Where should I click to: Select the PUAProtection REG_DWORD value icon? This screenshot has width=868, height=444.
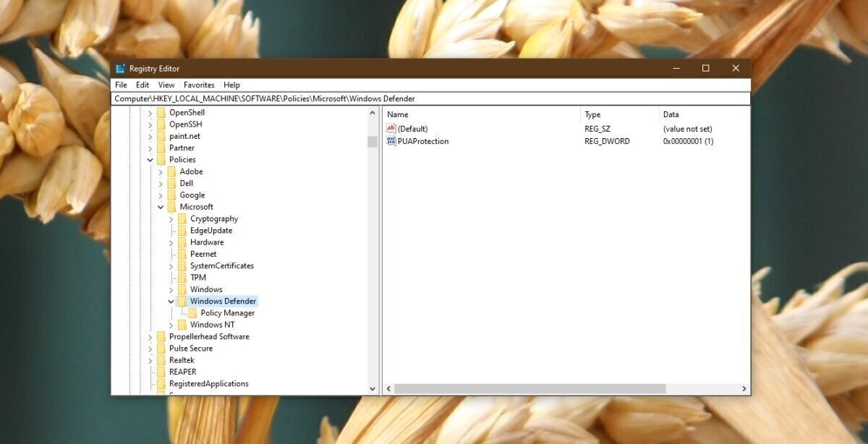[x=392, y=141]
